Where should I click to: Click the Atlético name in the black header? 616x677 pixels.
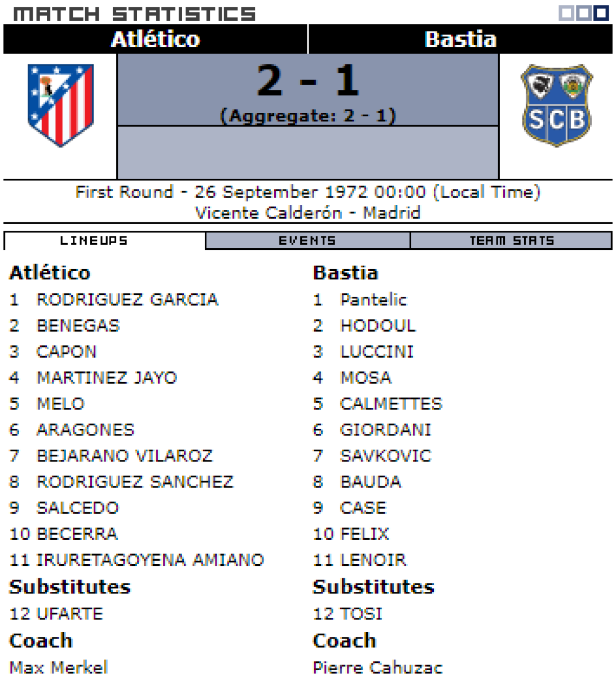pyautogui.click(x=155, y=39)
